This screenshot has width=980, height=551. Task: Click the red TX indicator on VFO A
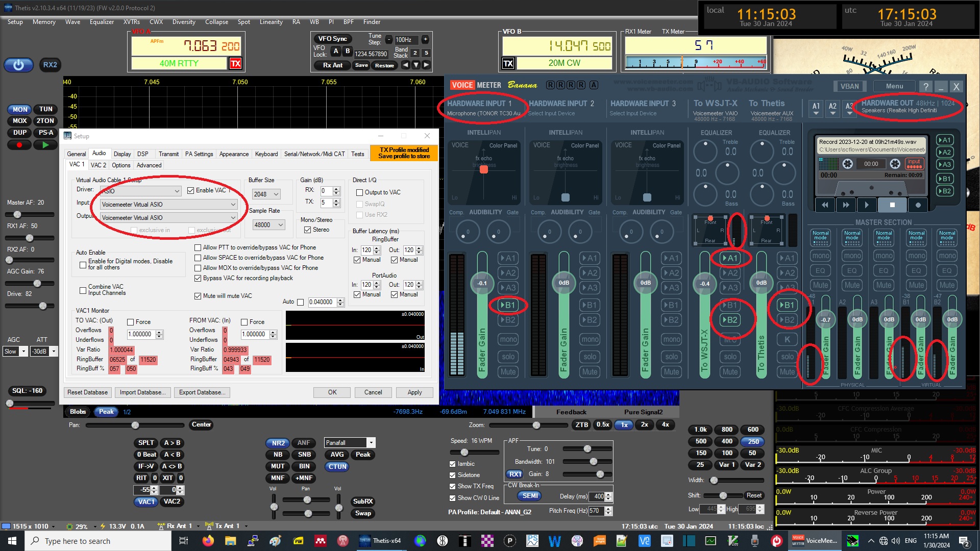[235, 63]
